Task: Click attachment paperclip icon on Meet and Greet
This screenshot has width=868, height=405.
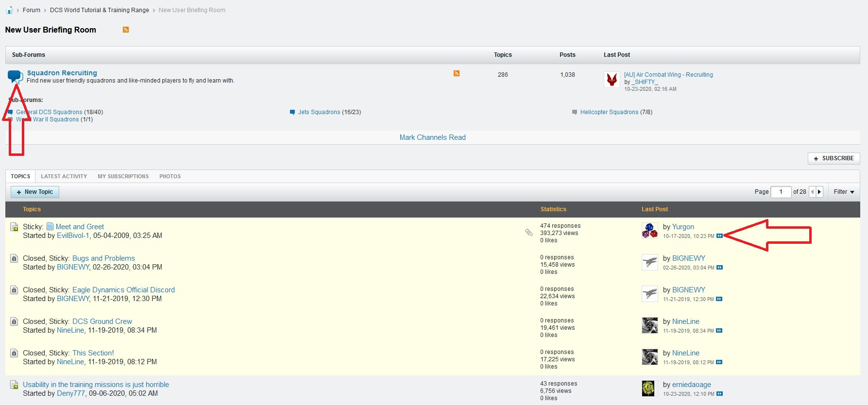Action: (x=529, y=233)
